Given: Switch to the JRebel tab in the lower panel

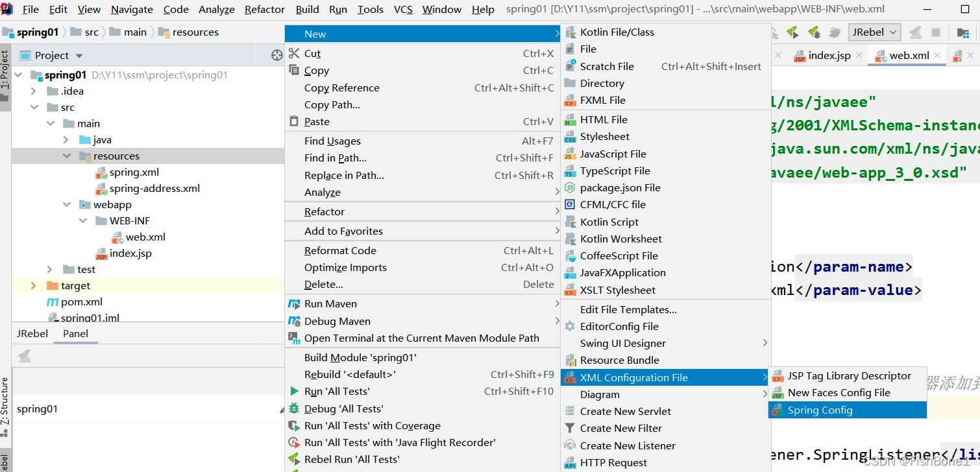Looking at the screenshot, I should tap(32, 334).
